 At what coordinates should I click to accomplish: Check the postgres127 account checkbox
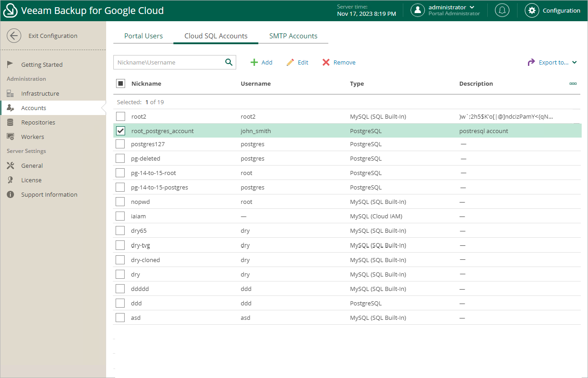(120, 144)
